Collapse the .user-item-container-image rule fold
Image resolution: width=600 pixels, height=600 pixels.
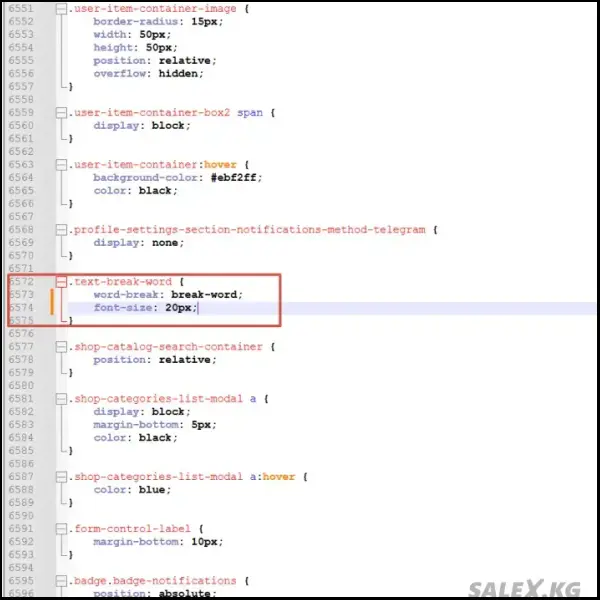(62, 8)
